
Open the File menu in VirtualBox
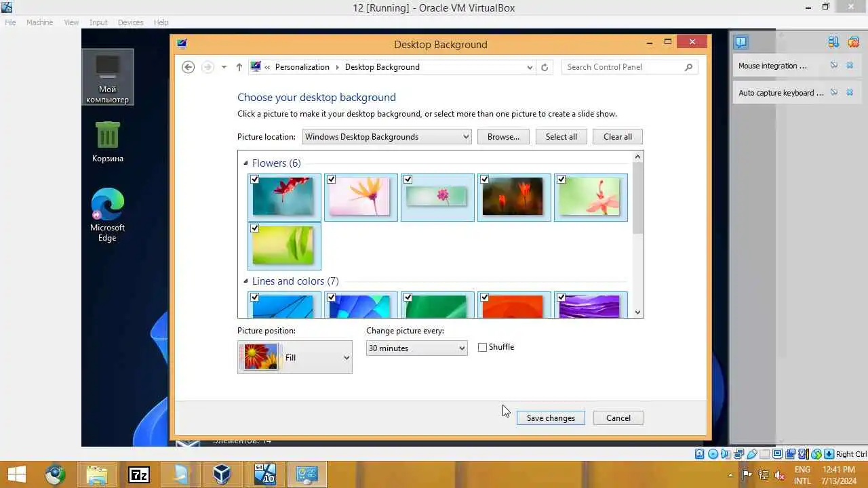coord(10,22)
